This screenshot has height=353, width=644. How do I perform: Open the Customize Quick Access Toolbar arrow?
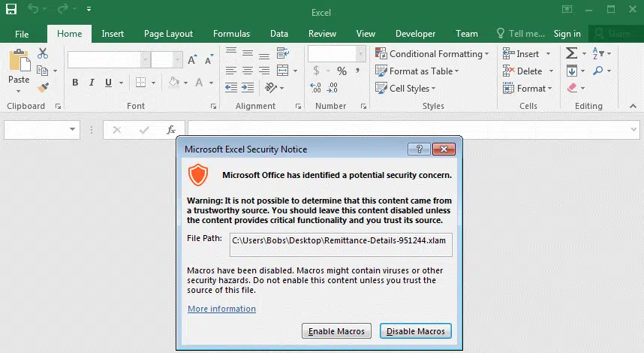coord(89,8)
